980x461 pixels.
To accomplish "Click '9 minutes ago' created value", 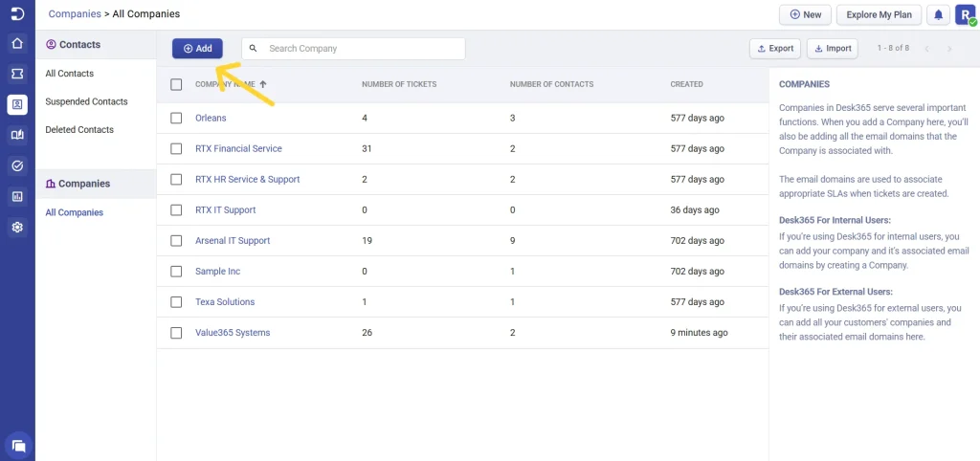I will 700,333.
